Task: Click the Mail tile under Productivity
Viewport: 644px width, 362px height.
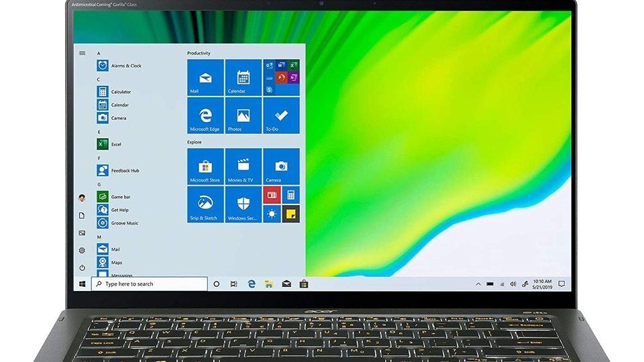Action: [x=205, y=78]
